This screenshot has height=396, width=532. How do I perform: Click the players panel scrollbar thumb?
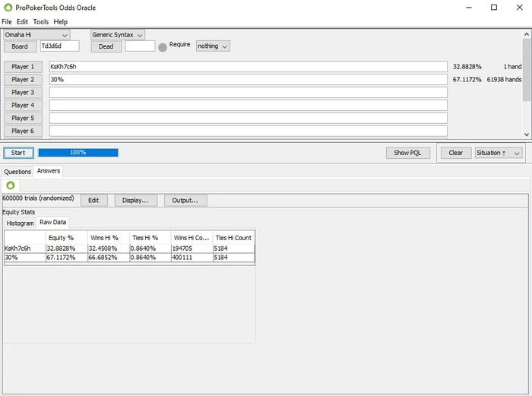[x=527, y=70]
